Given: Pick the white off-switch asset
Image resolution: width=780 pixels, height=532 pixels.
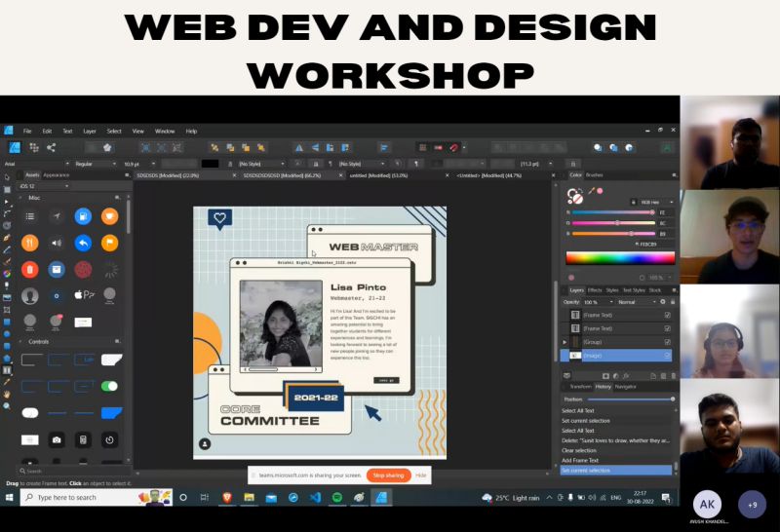Looking at the screenshot, I should tap(30, 413).
